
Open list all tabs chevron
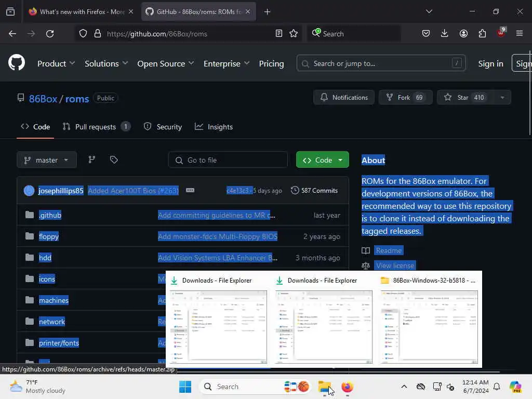click(x=429, y=11)
